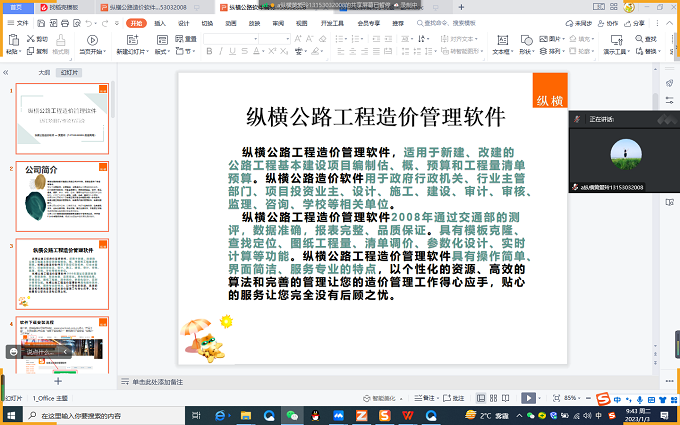
Task: Toggle Bold formatting button
Action: tap(212, 51)
